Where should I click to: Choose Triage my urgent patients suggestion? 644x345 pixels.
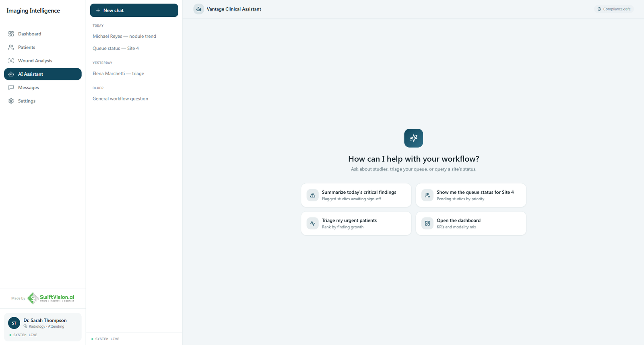coord(356,223)
